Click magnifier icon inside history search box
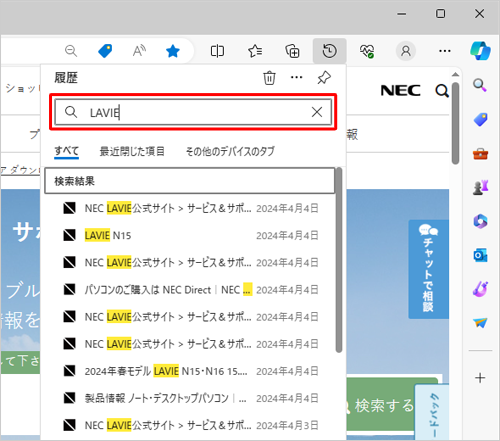The height and width of the screenshot is (441, 500). (x=71, y=112)
